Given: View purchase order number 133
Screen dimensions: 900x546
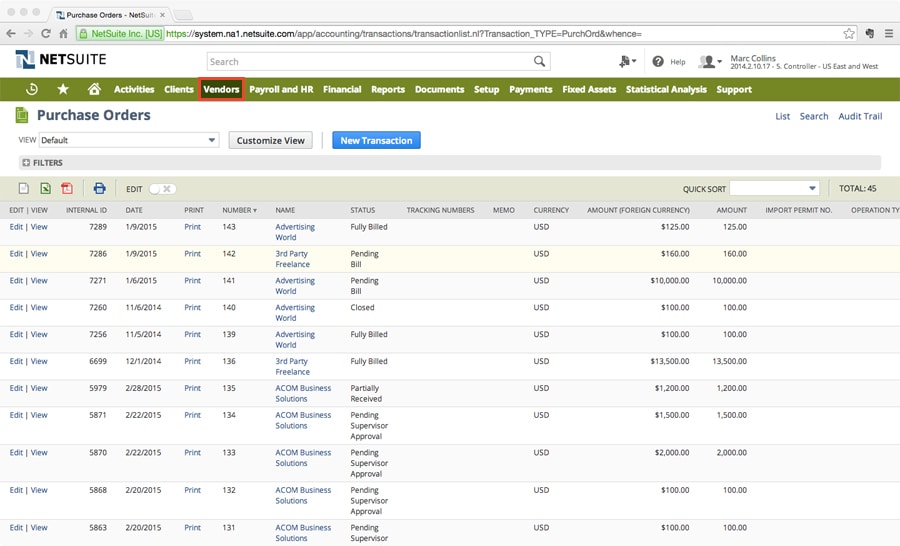Looking at the screenshot, I should (x=39, y=452).
